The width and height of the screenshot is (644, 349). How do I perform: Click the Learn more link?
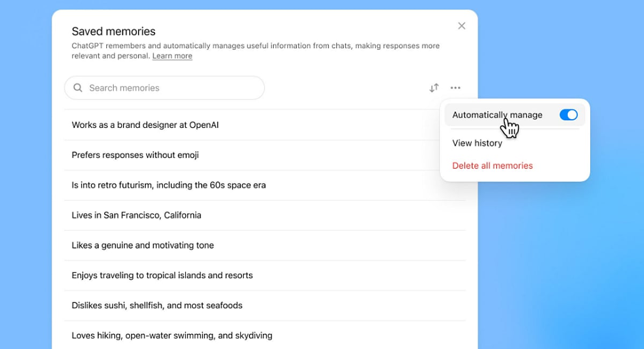(x=172, y=56)
